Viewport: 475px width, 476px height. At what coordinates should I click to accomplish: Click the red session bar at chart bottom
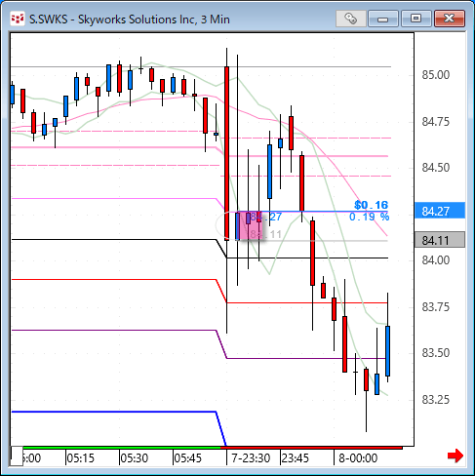click(311, 448)
